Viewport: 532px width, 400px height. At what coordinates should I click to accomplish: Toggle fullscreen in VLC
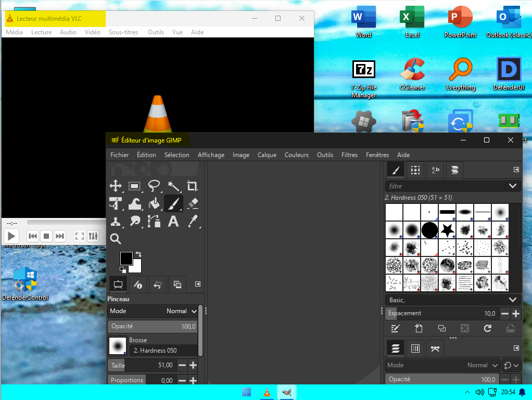point(80,236)
